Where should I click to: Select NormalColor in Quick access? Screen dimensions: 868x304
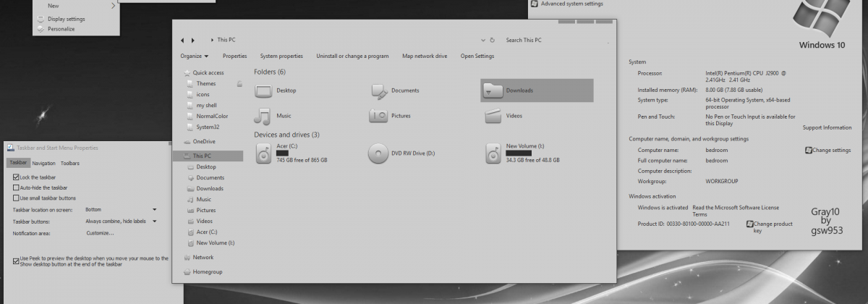pos(212,116)
